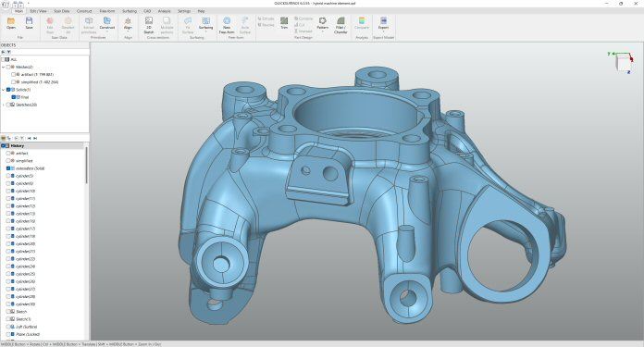The width and height of the screenshot is (644, 347).
Task: Open the Construct dropdown in ribbon
Action: (106, 25)
